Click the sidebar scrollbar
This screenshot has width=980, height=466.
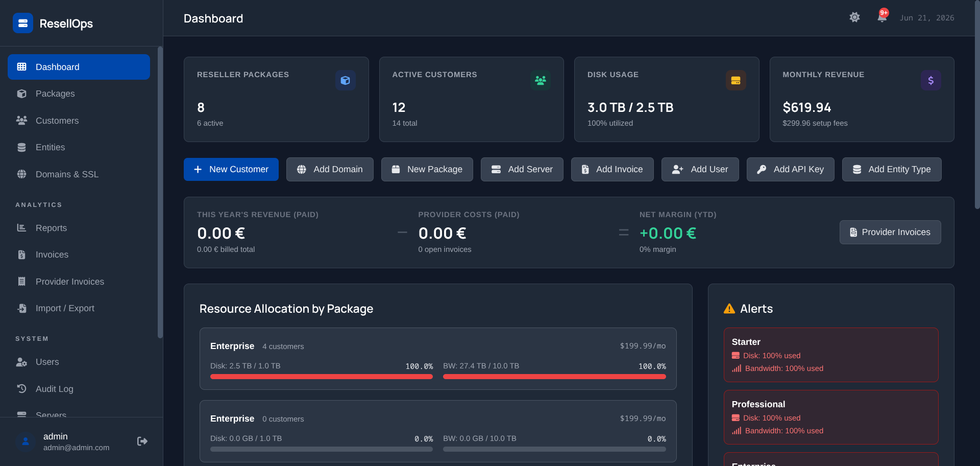(160, 192)
